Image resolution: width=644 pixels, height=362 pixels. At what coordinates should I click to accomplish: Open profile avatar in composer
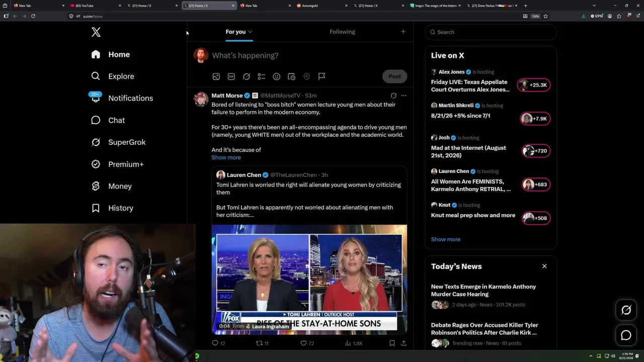201,55
